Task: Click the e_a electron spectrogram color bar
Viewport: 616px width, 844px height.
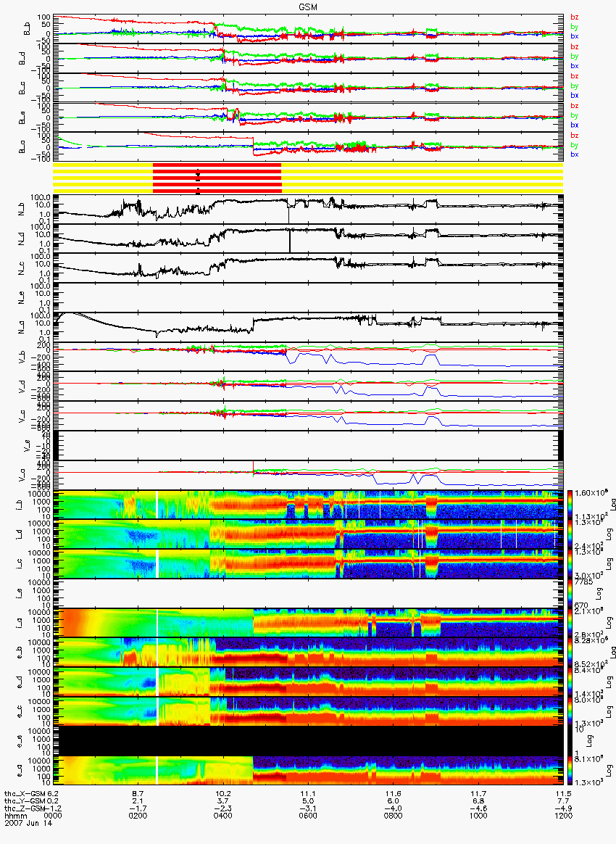Action: (569, 771)
